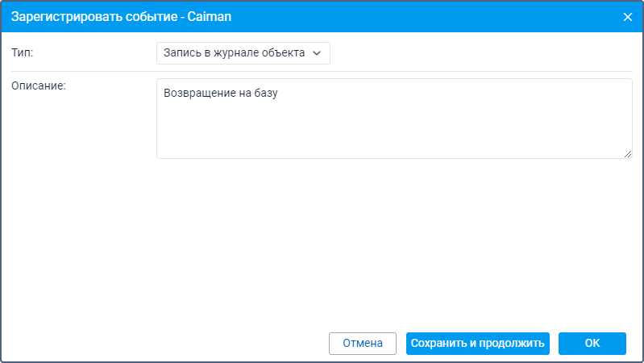644x363 pixels.
Task: Close the Зарегистрировать событие dialog with X
Action: click(627, 17)
